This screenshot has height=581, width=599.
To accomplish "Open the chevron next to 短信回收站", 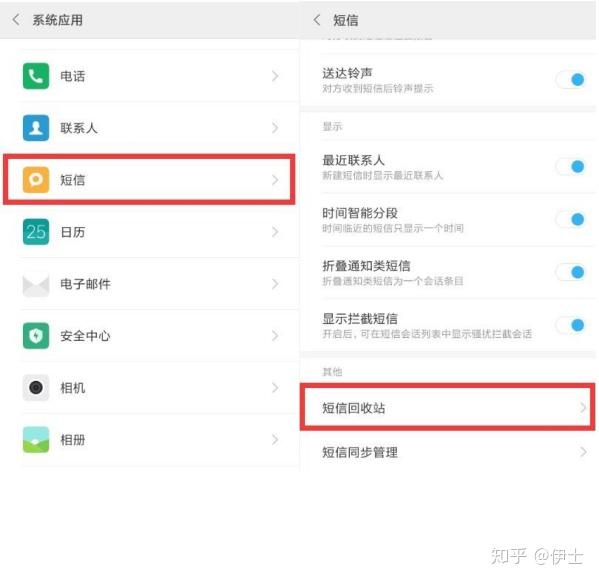I will (583, 408).
